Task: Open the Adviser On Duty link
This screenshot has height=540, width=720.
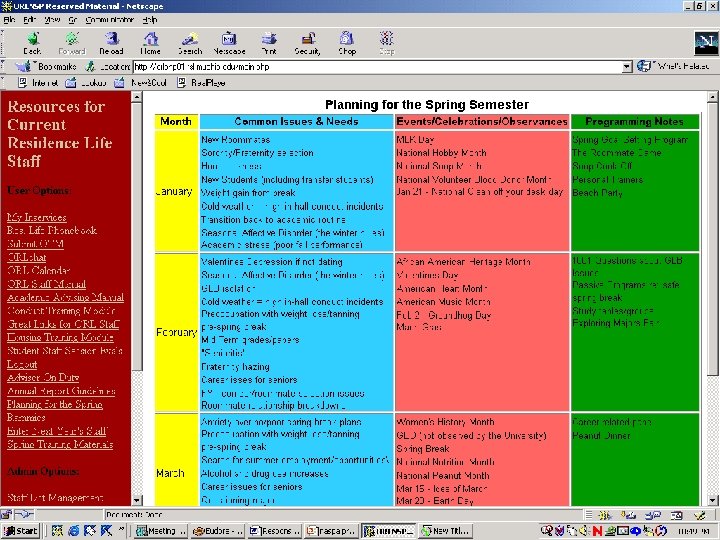Action: 43,377
